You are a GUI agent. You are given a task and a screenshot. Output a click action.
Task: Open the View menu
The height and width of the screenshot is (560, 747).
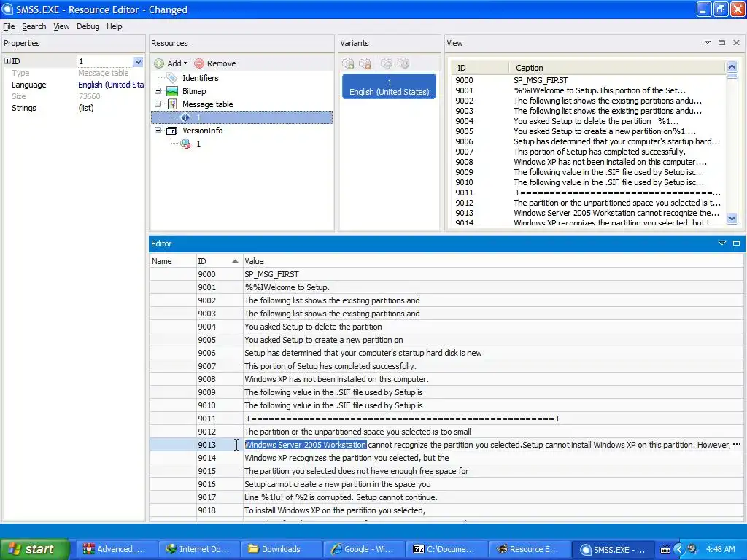coord(61,26)
